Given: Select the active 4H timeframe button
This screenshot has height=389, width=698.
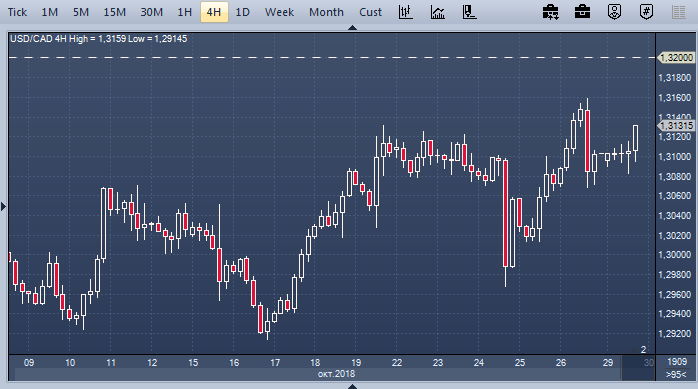Looking at the screenshot, I should tap(214, 12).
